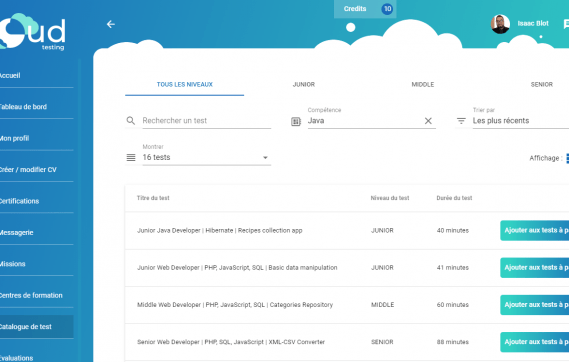The image size is (569, 362).
Task: Switch to the MIDDLE tab
Action: 422,85
